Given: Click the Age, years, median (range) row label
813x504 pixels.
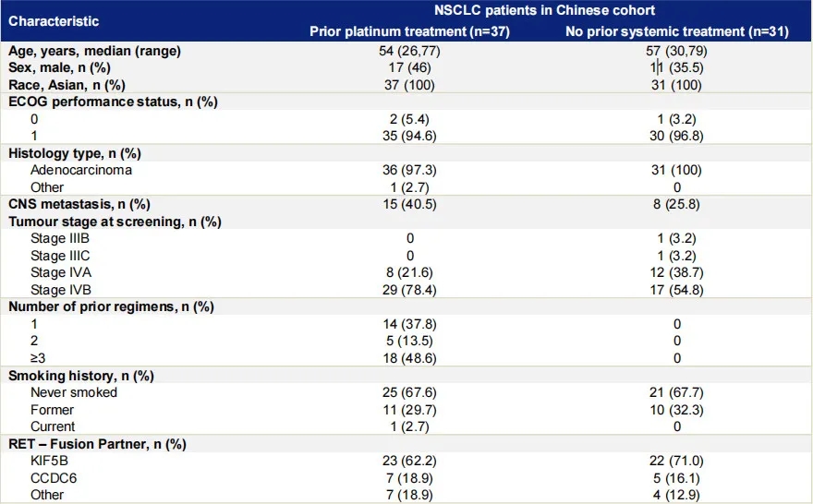Looking at the screenshot, I should [x=94, y=51].
